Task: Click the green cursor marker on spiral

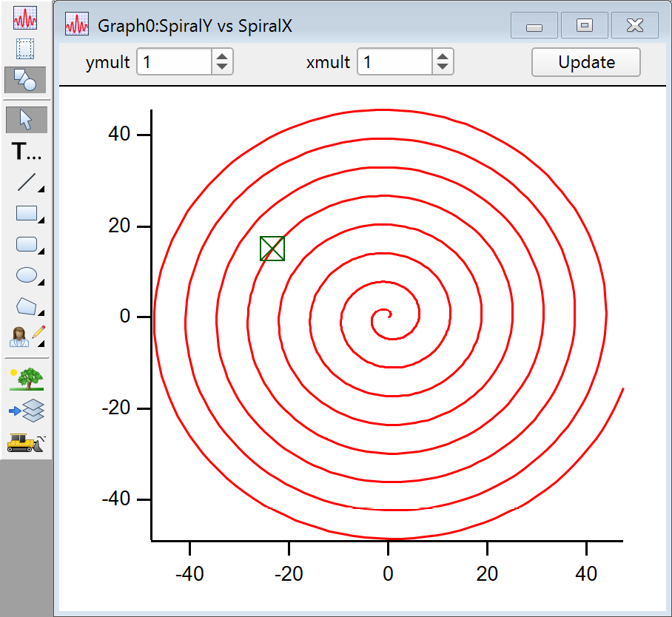Action: pos(272,249)
